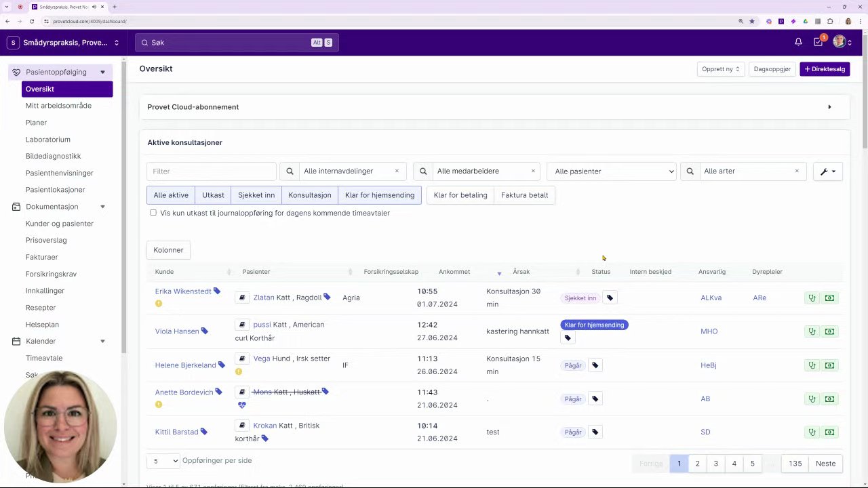
Task: Open stethoscope icon for Kittil Barstad
Action: click(812, 432)
